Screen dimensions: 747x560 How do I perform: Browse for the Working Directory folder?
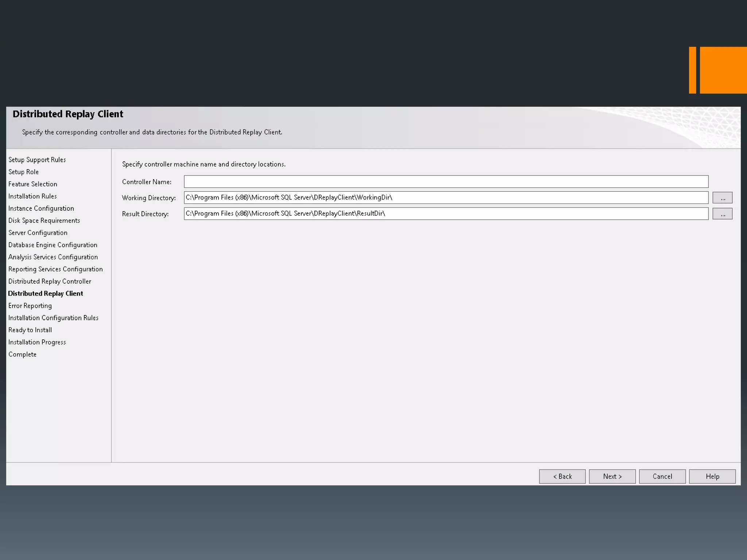coord(722,198)
